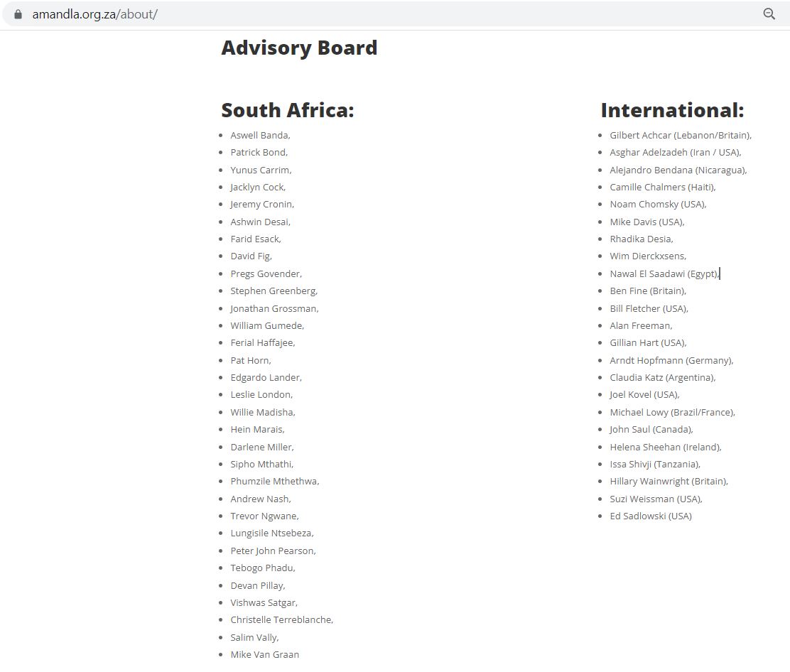Select Joel Kovel (USA) entry
The height and width of the screenshot is (672, 790).
pyautogui.click(x=644, y=394)
